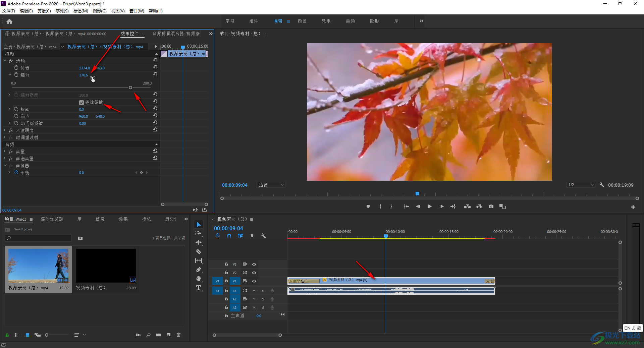
Task: Select the Track Select Forward tool
Action: [199, 233]
